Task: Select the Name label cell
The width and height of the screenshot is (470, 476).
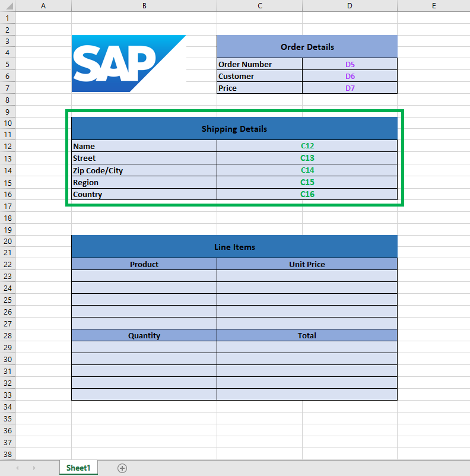Action: (x=144, y=146)
